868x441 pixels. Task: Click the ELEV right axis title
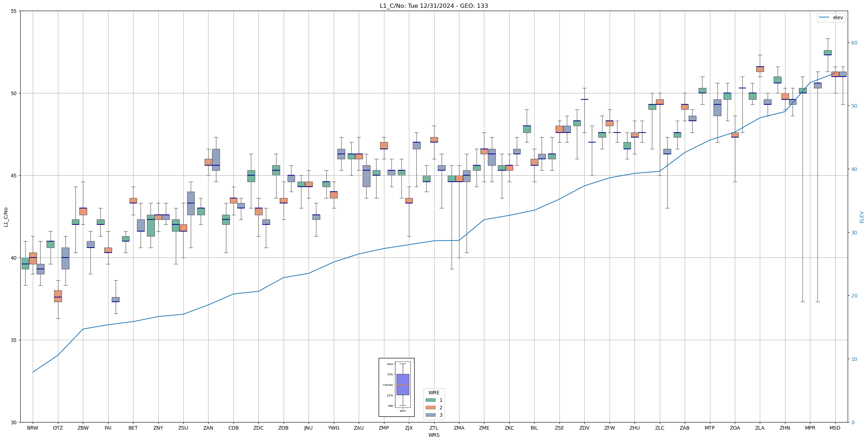point(862,217)
